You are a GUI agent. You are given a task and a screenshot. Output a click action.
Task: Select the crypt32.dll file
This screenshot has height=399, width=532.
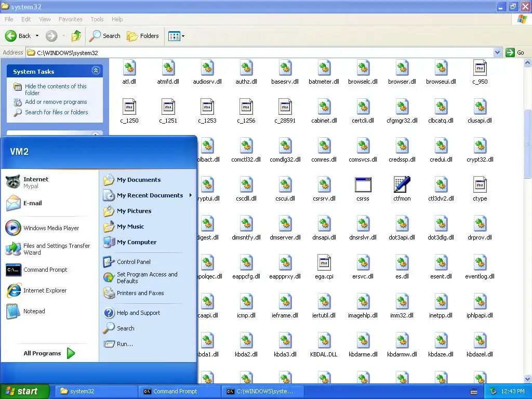pos(480,150)
